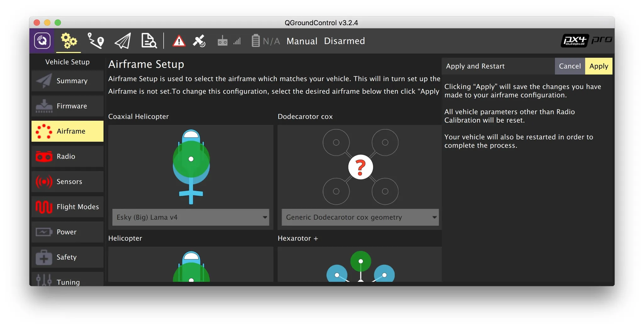
Task: Click the red warning triangle icon
Action: click(179, 41)
